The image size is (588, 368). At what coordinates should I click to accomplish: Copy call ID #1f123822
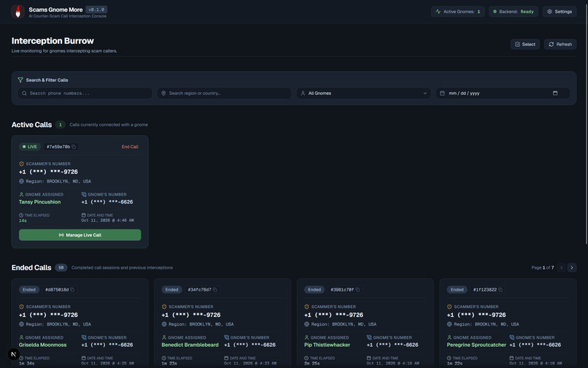(x=500, y=290)
